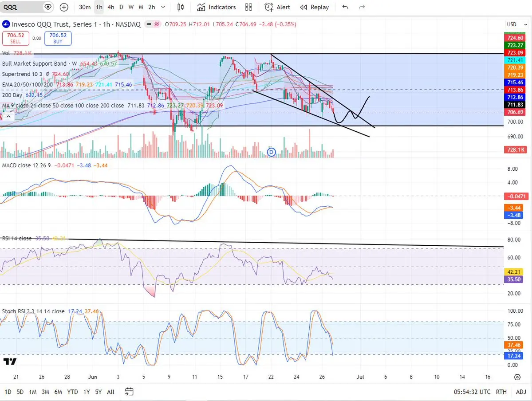Select the MACD close 12 26 9 legend

point(55,165)
